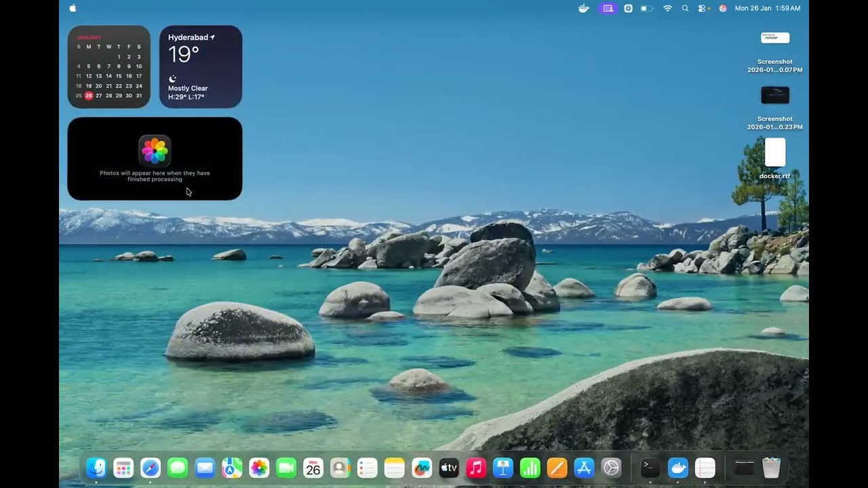Open Control Center in the menu bar

[703, 8]
